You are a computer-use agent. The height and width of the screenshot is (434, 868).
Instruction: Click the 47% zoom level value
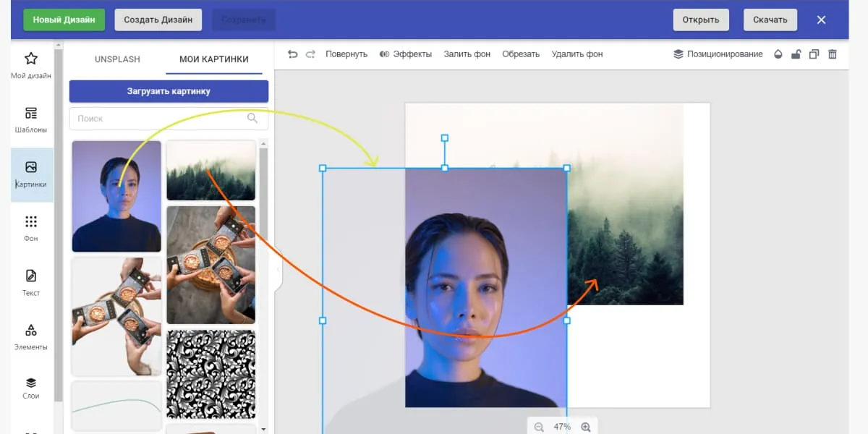pyautogui.click(x=562, y=427)
